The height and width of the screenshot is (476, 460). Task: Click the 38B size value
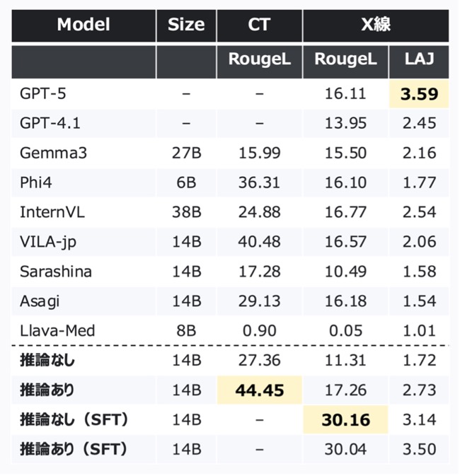coord(187,212)
